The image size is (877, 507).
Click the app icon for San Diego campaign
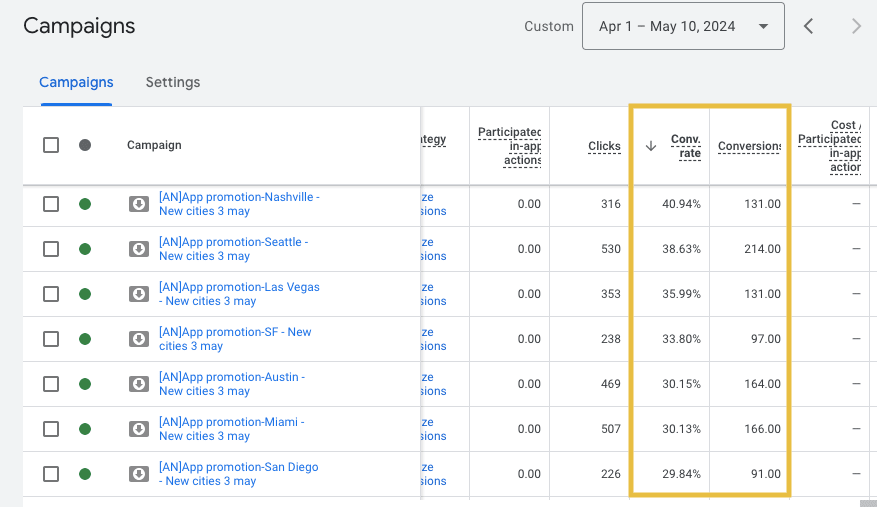(x=139, y=474)
